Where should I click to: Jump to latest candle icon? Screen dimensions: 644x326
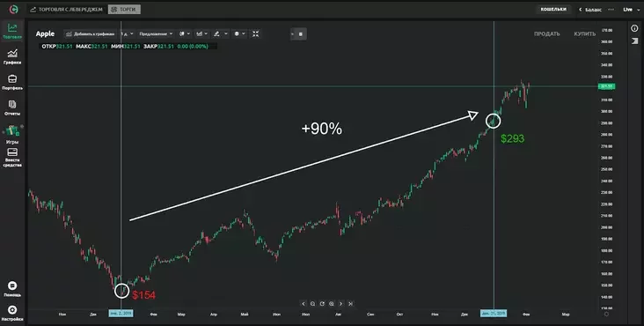[x=350, y=304]
